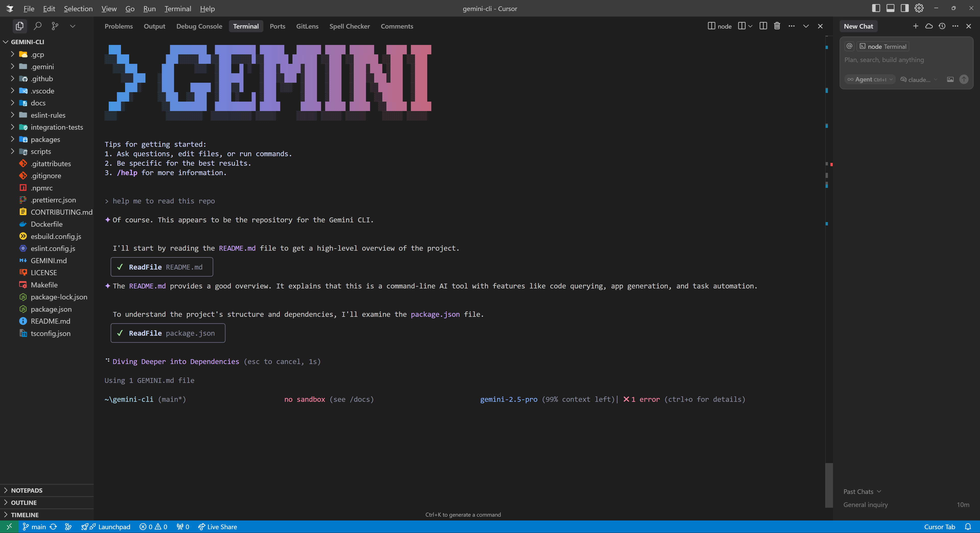Screen dimensions: 980x533
Task: Switch to the GitLens tab
Action: point(307,26)
